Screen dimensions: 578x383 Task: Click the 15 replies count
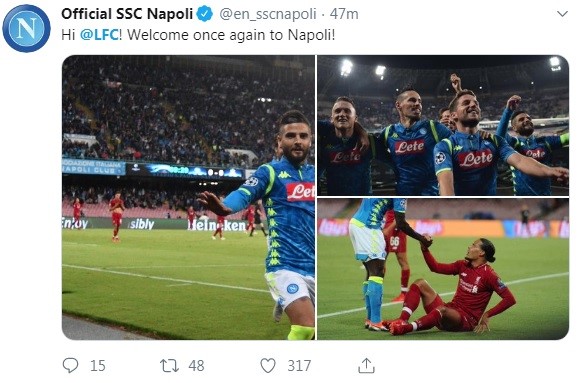tap(98, 366)
